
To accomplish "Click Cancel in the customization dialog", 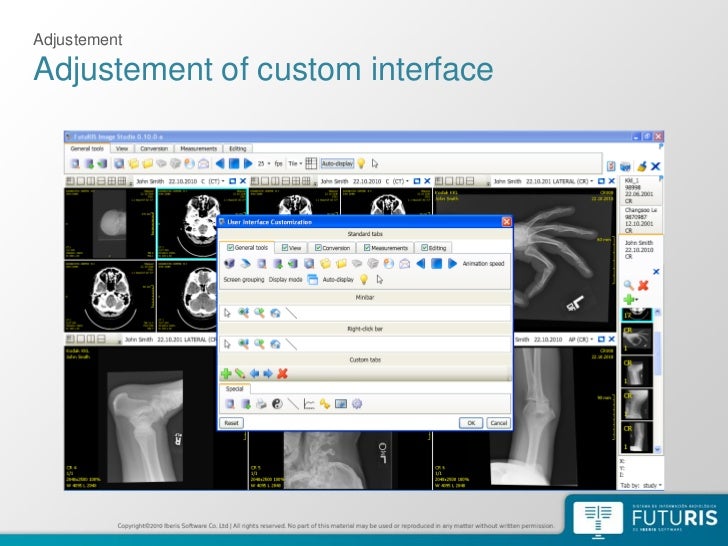I will coord(499,423).
